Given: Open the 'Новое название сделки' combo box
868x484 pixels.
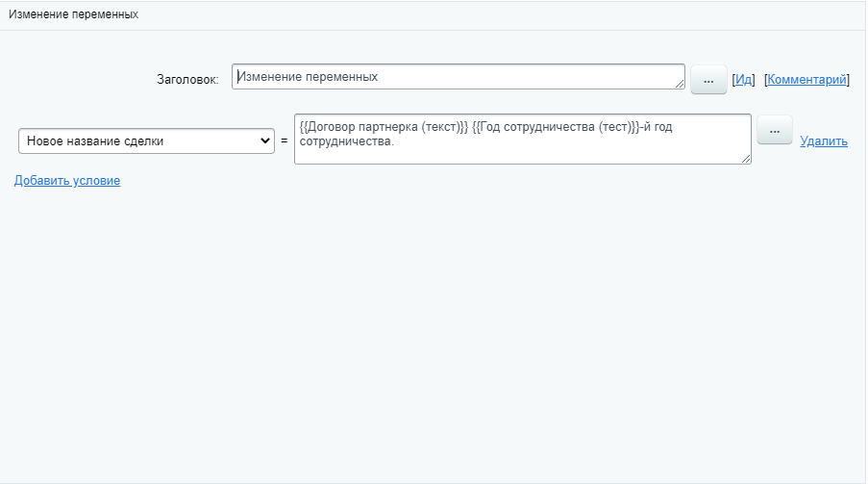Looking at the screenshot, I should [144, 140].
